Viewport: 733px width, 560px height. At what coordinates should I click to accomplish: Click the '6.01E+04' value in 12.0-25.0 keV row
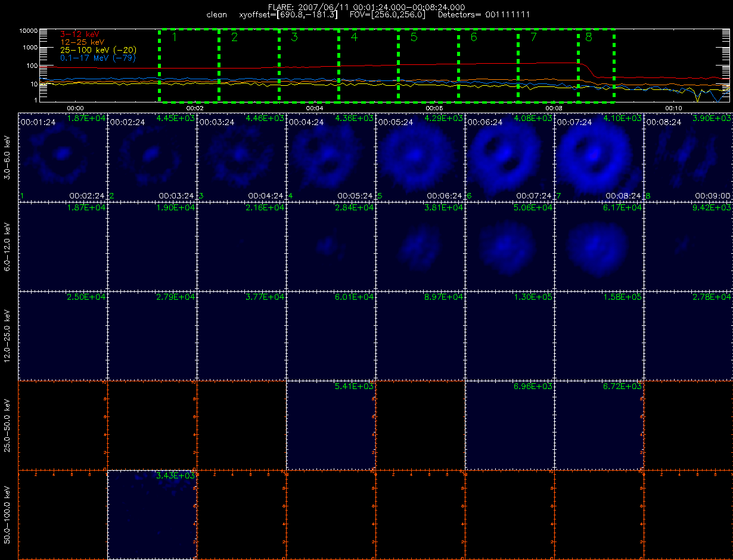(355, 297)
